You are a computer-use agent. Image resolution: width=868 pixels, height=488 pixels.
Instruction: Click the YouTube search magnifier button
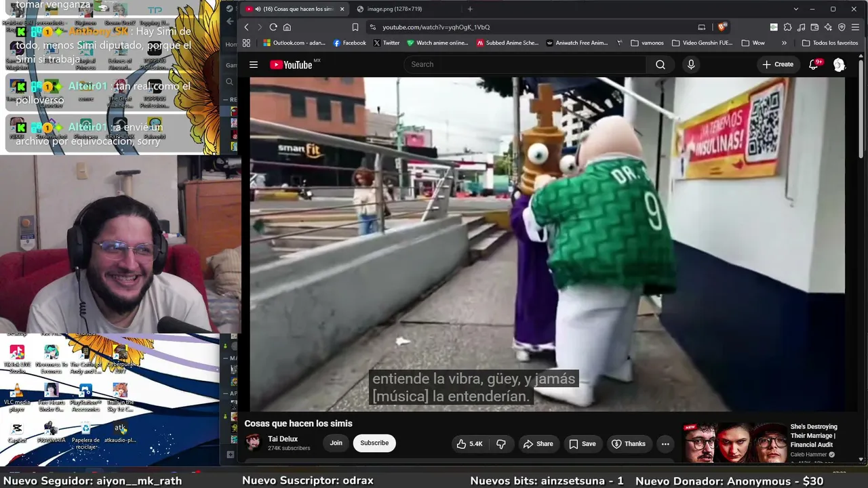pyautogui.click(x=660, y=64)
